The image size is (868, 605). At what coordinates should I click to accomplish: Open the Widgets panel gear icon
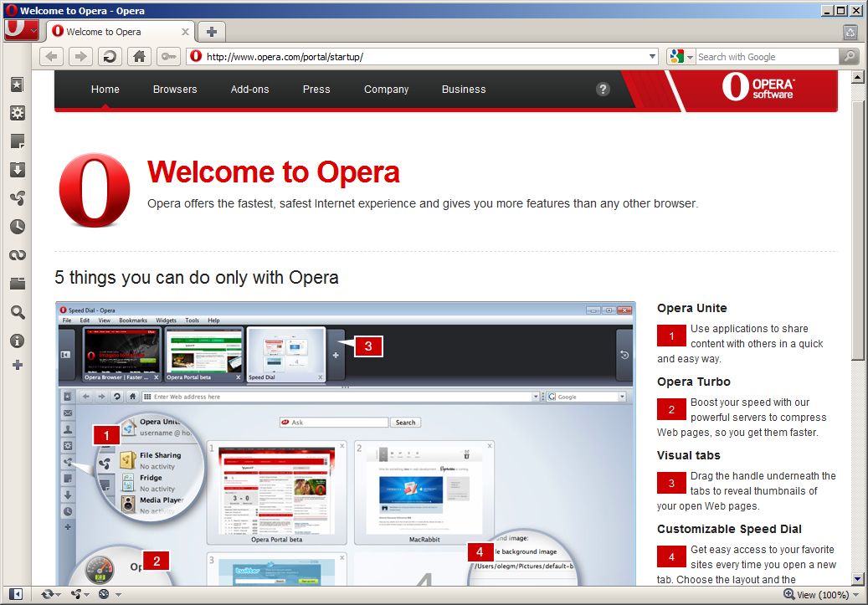tap(17, 113)
